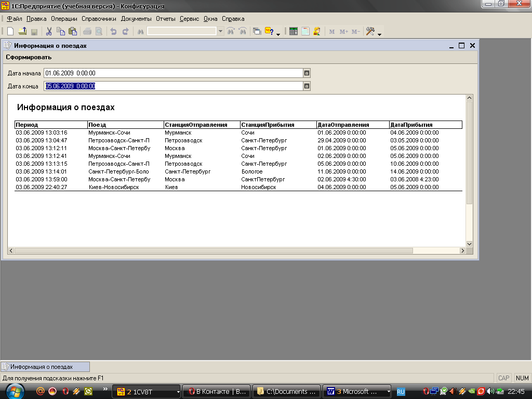
Task: Open the Отчеты menu
Action: click(166, 19)
